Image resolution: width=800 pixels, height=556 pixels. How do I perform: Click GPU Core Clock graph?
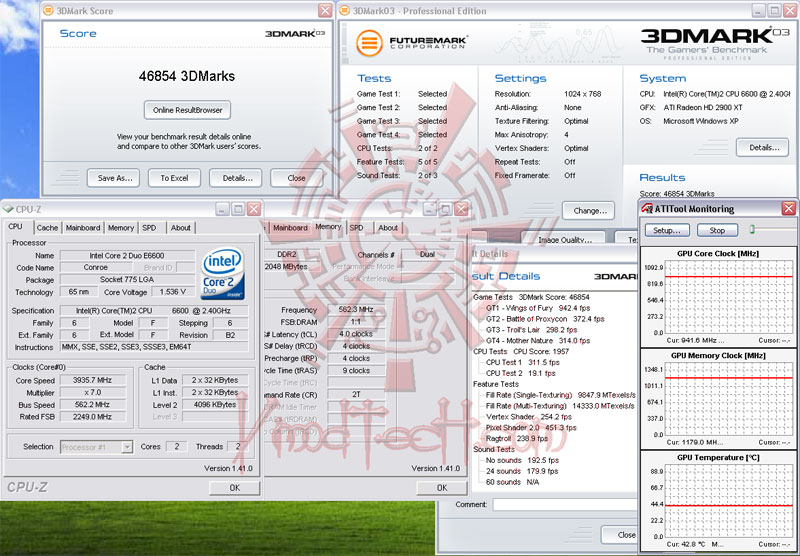coord(729,297)
